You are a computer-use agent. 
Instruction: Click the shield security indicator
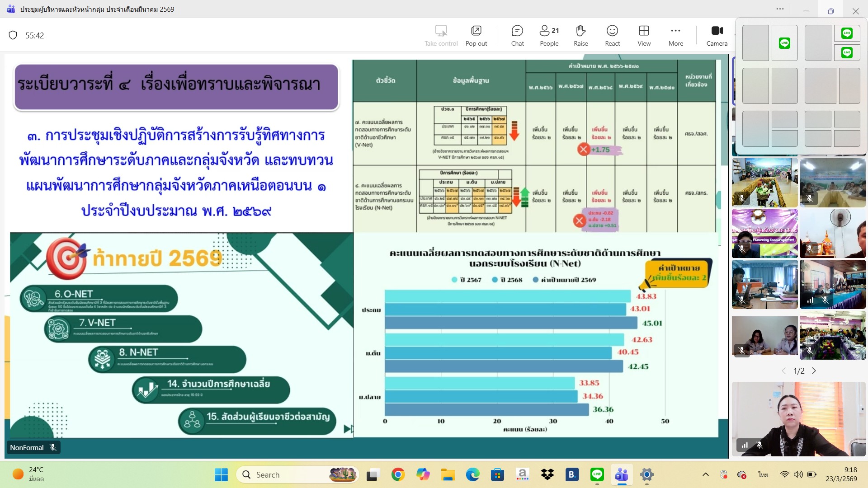[x=13, y=35]
